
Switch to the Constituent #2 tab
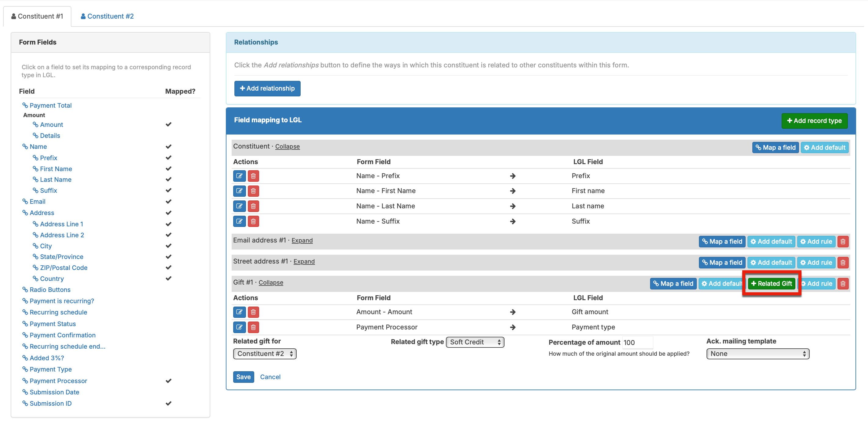[x=107, y=16]
